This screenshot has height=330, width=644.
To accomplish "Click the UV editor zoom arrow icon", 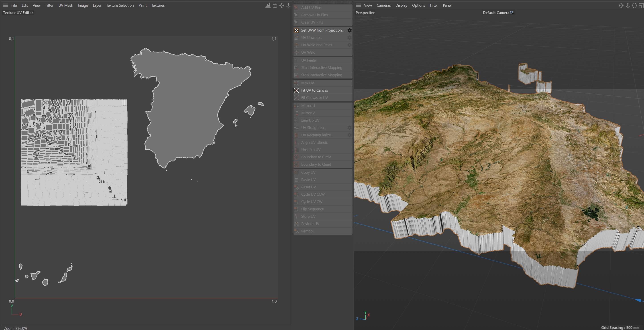I will coord(288,6).
